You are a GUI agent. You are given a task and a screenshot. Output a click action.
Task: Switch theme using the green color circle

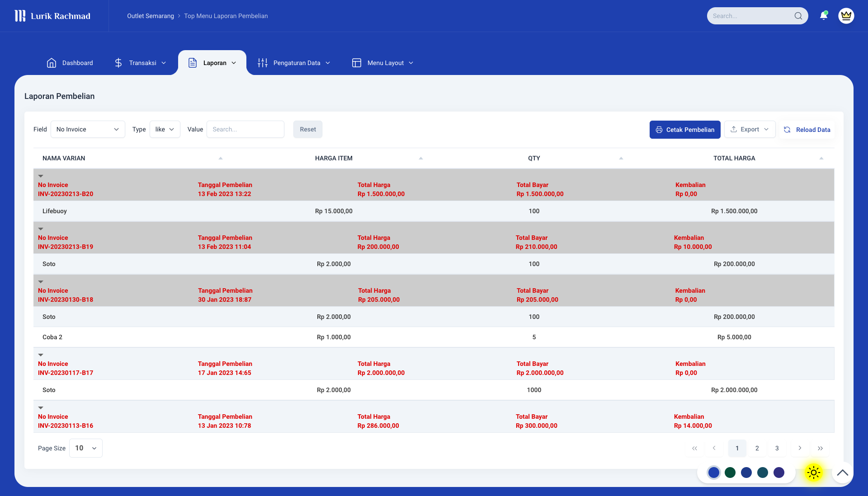coord(730,473)
